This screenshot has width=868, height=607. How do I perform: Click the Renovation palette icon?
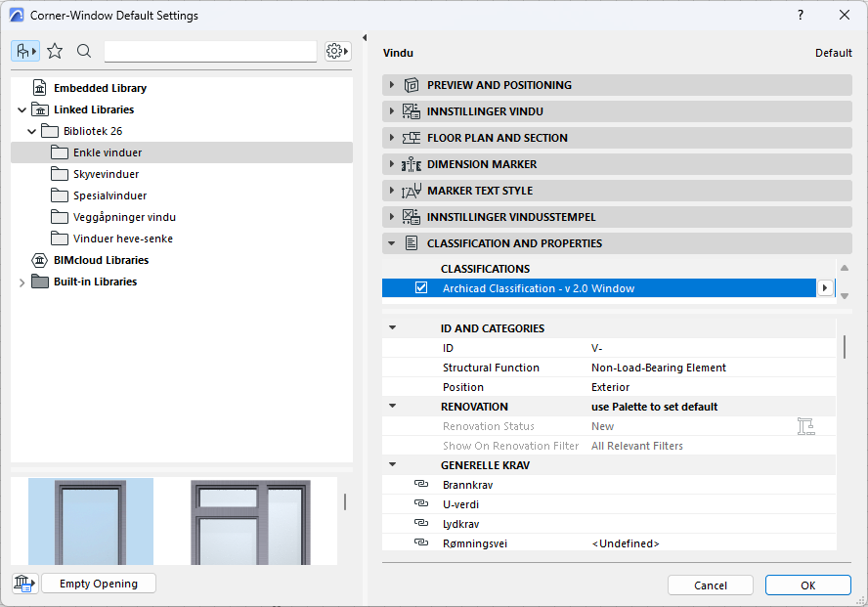click(805, 426)
